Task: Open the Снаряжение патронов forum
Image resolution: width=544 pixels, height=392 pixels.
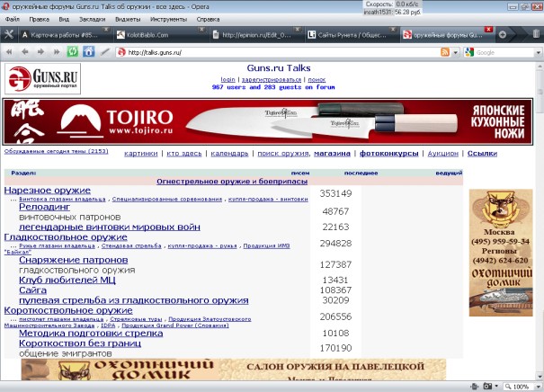Action: coord(74,260)
